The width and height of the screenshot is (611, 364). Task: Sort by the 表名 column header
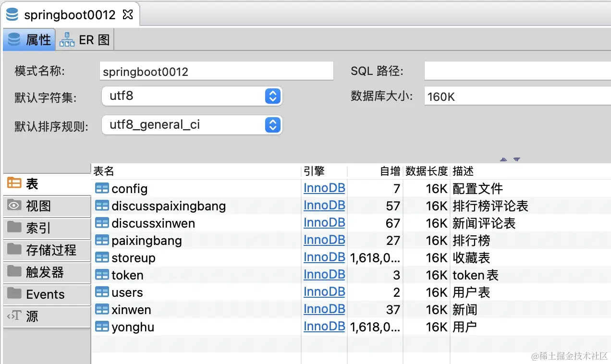click(x=196, y=171)
